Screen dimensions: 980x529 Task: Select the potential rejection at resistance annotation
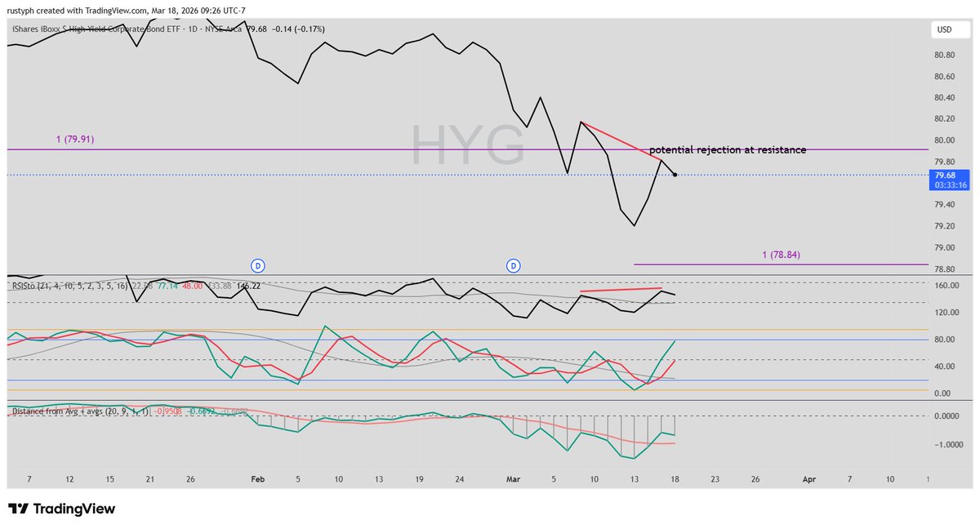coord(727,149)
